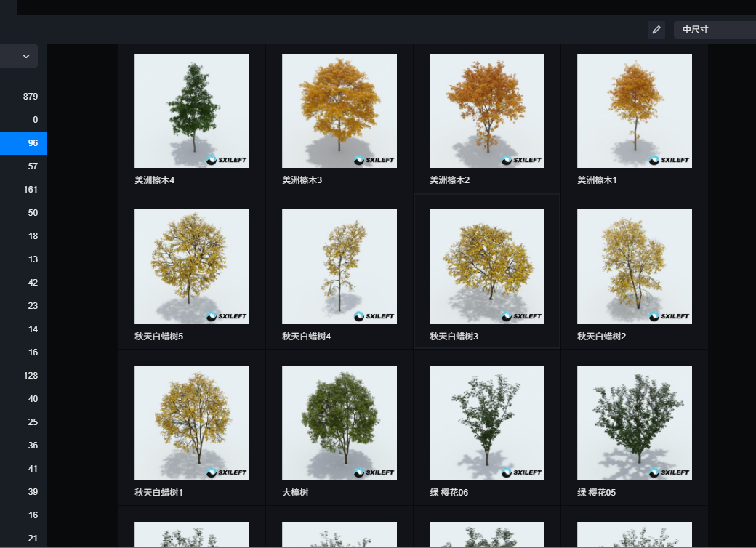Screen dimensions: 756x548
Task: Select the sidebar row with count 21
Action: pos(23,539)
